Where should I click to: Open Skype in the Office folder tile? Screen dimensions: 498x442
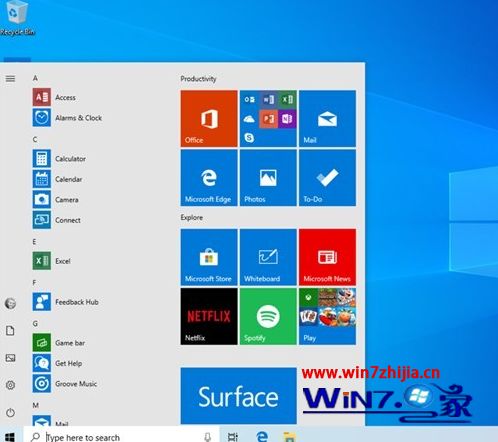tap(249, 138)
